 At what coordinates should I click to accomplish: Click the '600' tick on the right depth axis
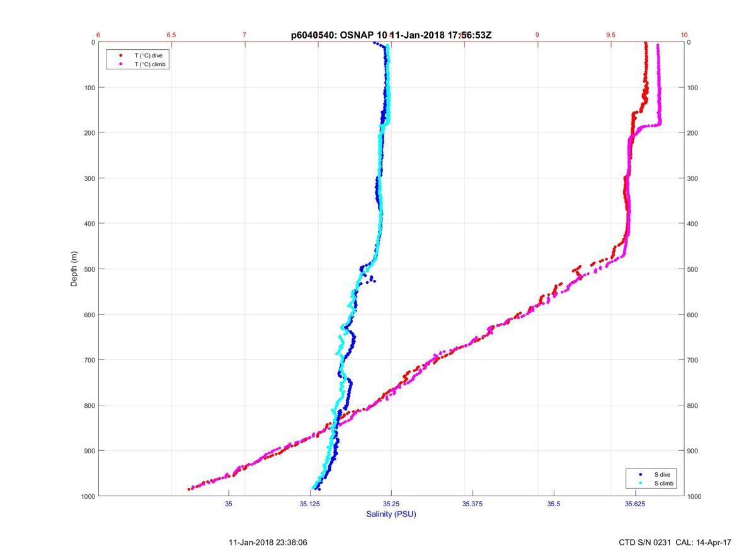(693, 315)
